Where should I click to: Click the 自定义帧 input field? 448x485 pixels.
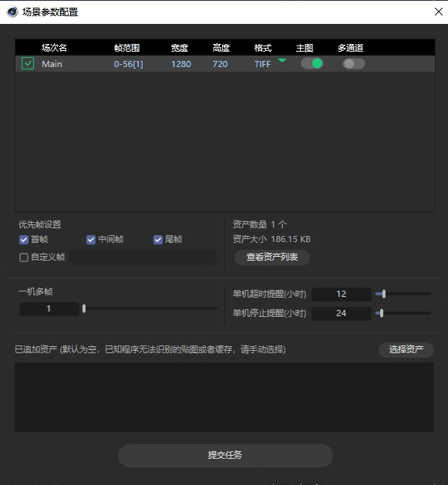[143, 258]
